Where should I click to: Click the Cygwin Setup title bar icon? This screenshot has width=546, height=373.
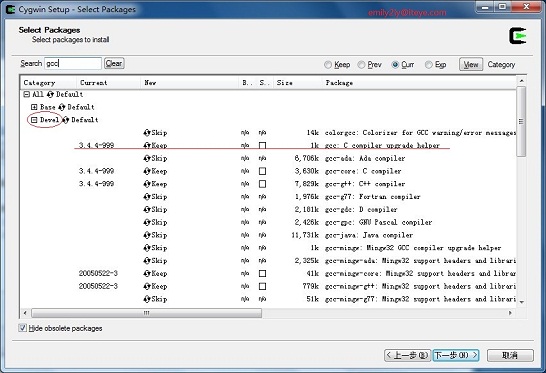(10, 9)
